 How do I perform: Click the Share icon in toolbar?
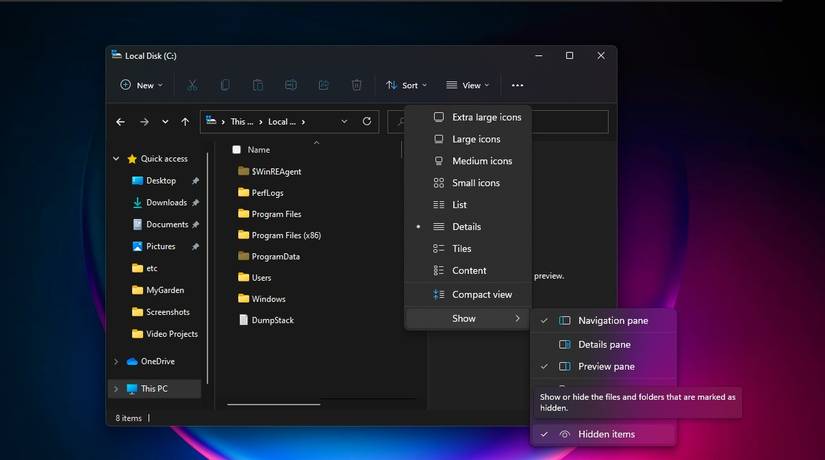point(324,85)
